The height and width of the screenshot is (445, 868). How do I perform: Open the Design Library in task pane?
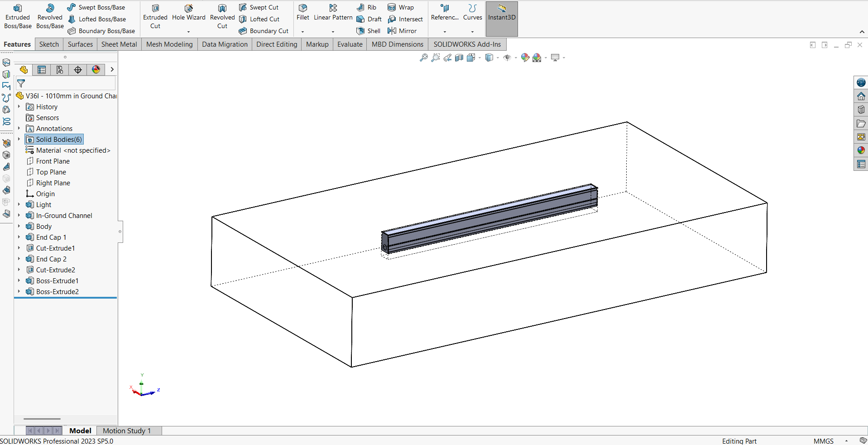(x=861, y=109)
